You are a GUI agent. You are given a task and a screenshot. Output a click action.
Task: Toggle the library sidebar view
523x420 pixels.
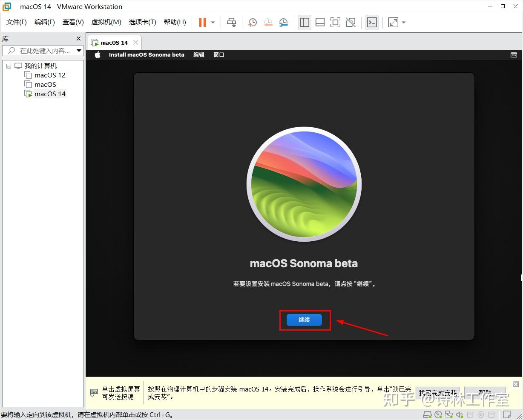[305, 23]
